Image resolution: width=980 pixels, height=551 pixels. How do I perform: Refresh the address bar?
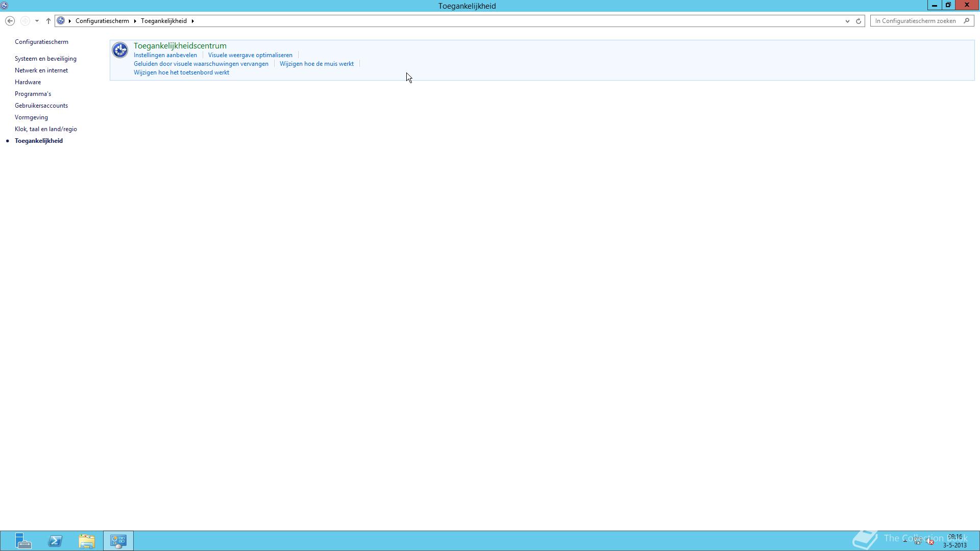(859, 21)
